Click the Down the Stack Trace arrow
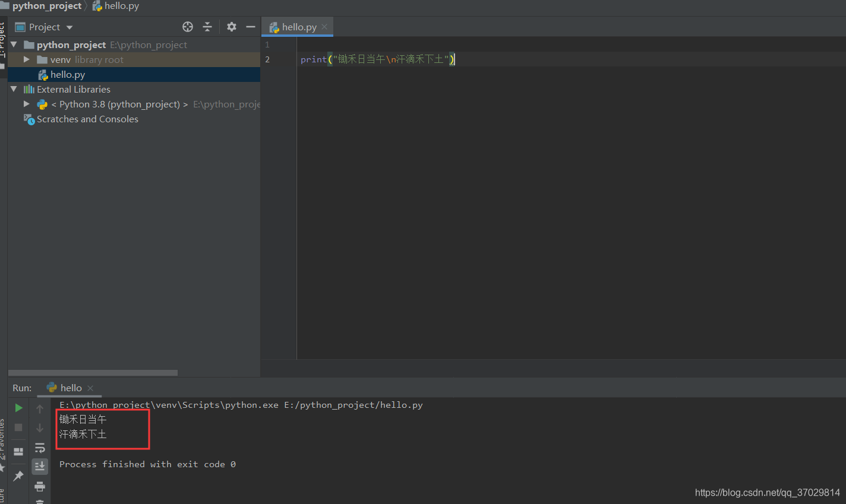This screenshot has width=846, height=504. [x=40, y=428]
